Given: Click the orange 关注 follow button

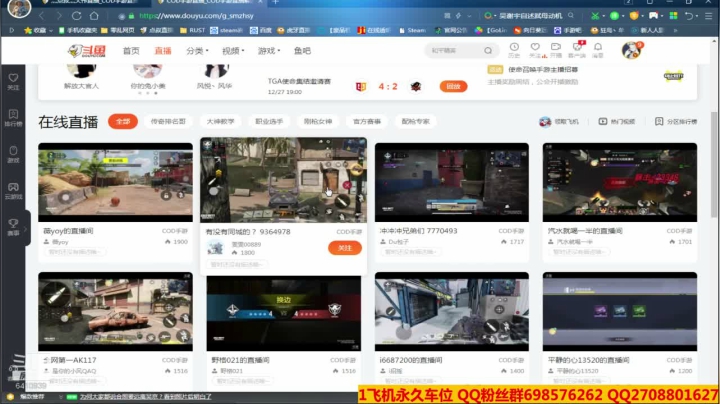Looking at the screenshot, I should pos(344,248).
